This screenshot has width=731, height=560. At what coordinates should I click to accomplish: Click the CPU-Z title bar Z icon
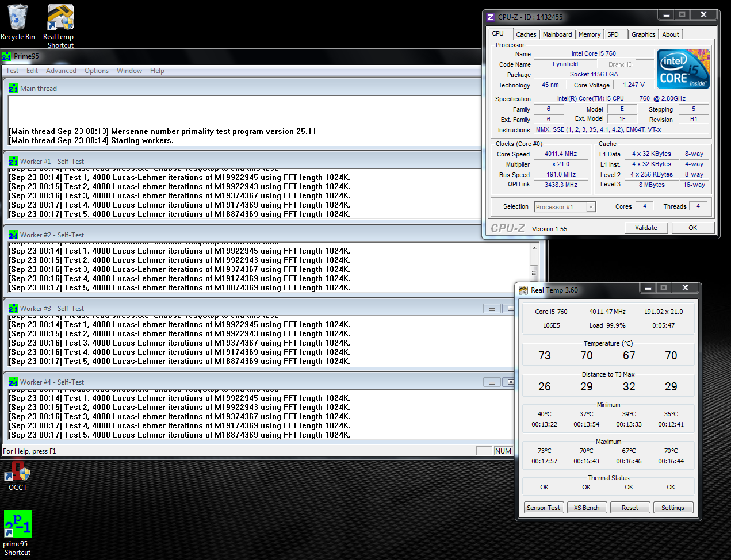tap(491, 17)
